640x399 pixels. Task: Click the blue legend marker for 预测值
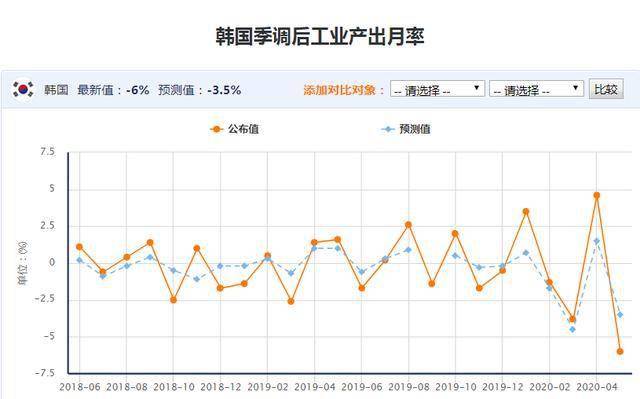[x=388, y=129]
